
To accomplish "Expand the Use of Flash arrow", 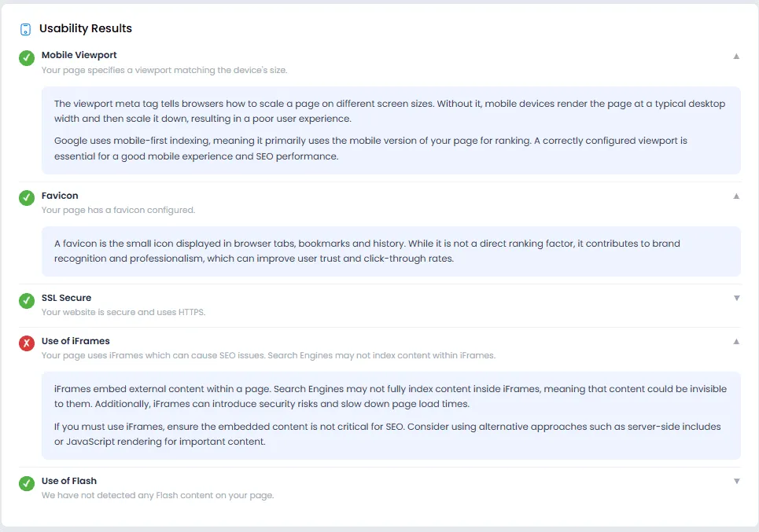I will coord(736,481).
